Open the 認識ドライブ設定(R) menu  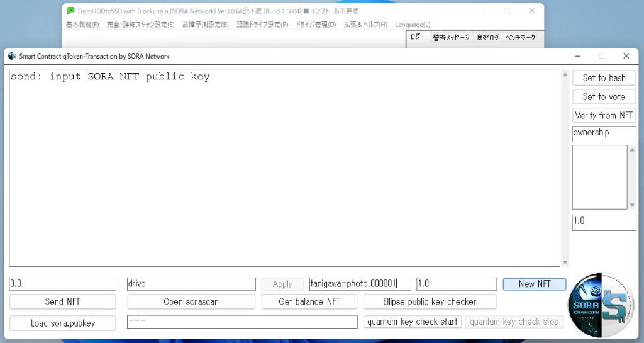(262, 25)
